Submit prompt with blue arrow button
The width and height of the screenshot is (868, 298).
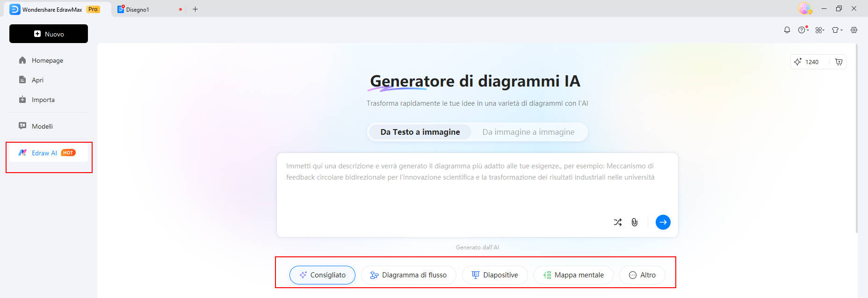(x=663, y=222)
